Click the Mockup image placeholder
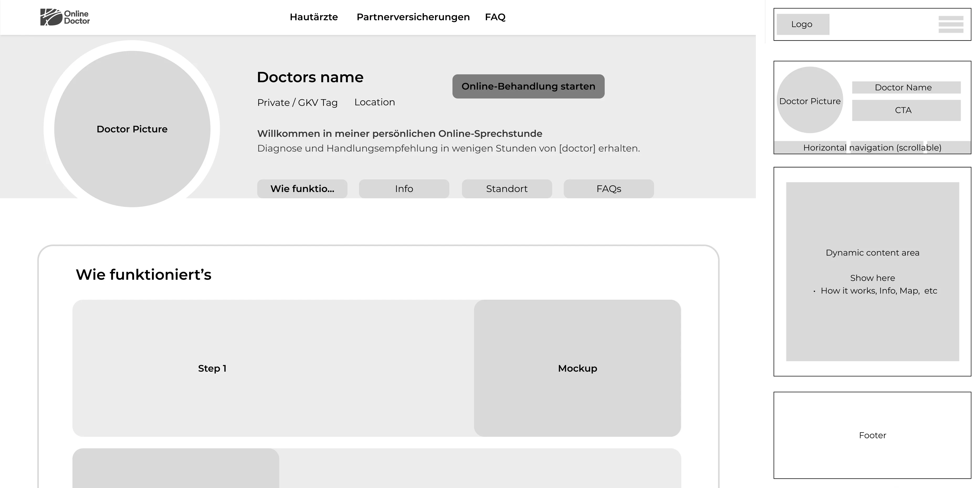Image resolution: width=980 pixels, height=488 pixels. point(577,368)
